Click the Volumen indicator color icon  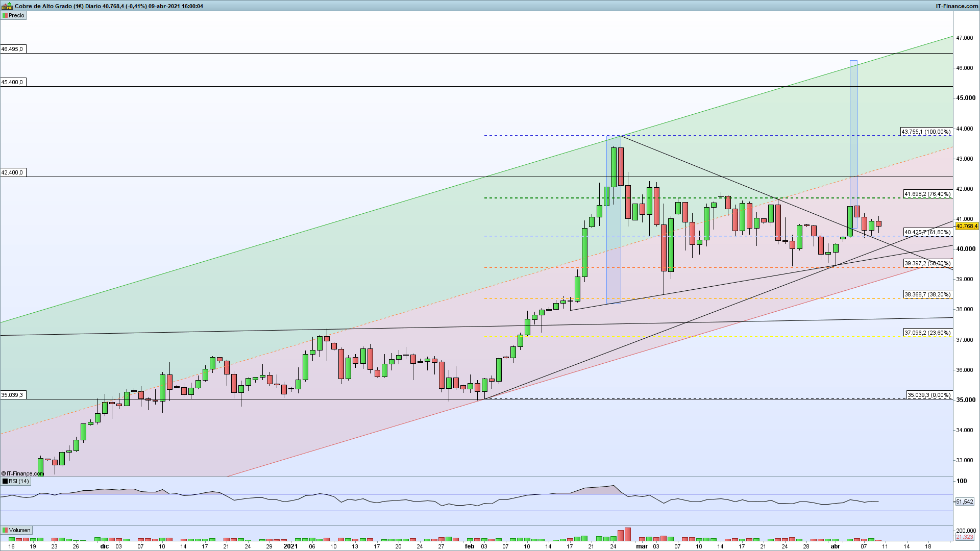pyautogui.click(x=5, y=530)
